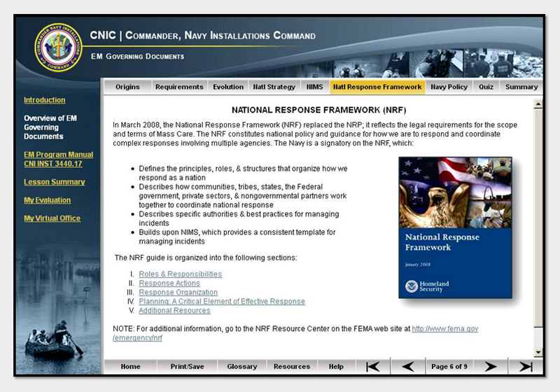Jump to last page arrow icon
560x392 pixels.
click(525, 366)
